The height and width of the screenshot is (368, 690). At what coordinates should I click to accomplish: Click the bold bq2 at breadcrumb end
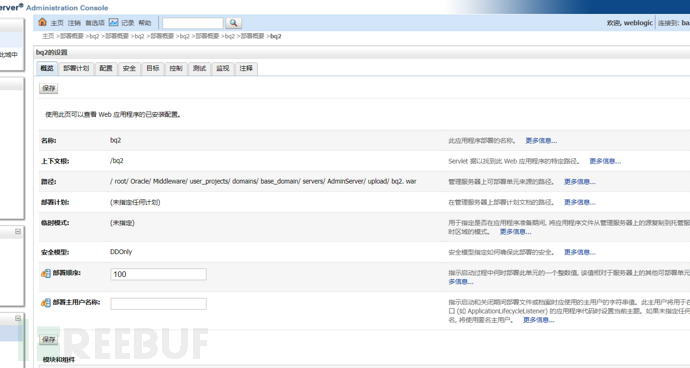275,36
